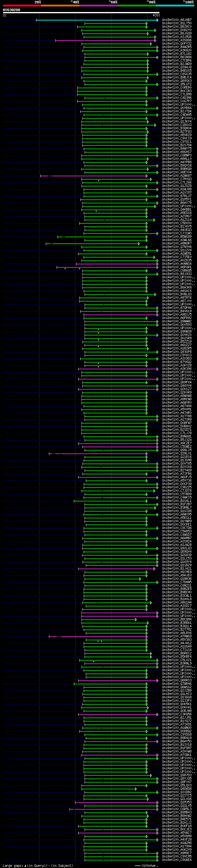
Task: Open hit UniRef100_C7CBP6
Action: [177, 61]
